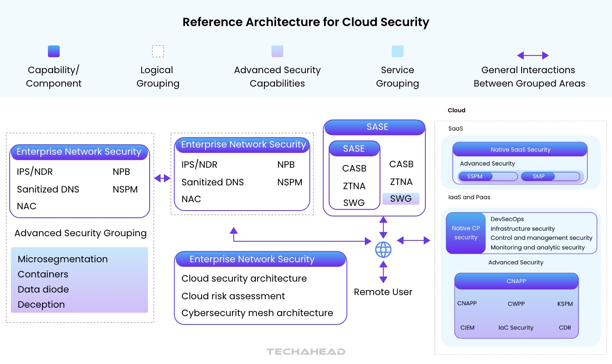Image resolution: width=612 pixels, height=364 pixels.
Task: Click the 'DevSecOps' text
Action: (507, 219)
